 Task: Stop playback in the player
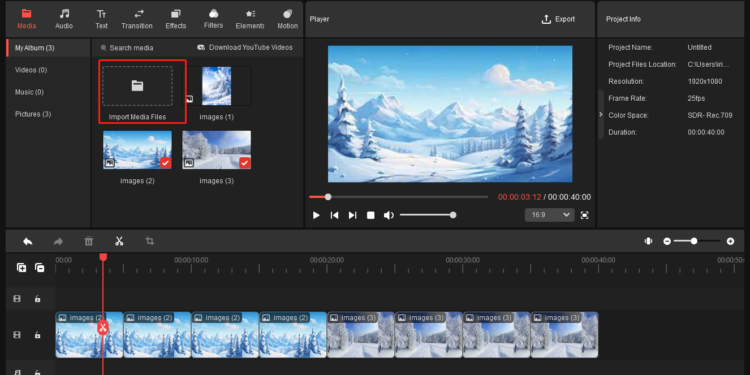371,215
